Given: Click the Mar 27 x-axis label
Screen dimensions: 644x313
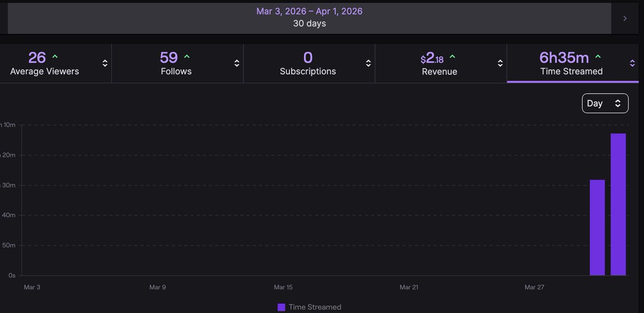Looking at the screenshot, I should (x=535, y=287).
